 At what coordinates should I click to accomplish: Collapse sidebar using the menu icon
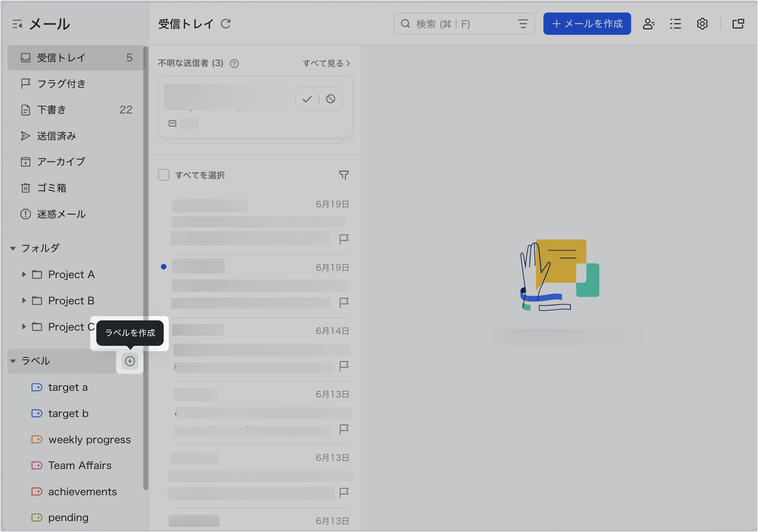(17, 24)
